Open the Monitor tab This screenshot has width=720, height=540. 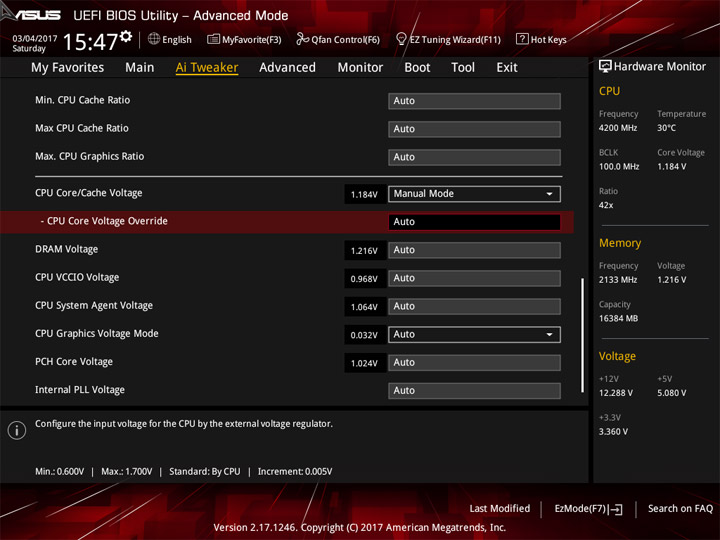[360, 68]
